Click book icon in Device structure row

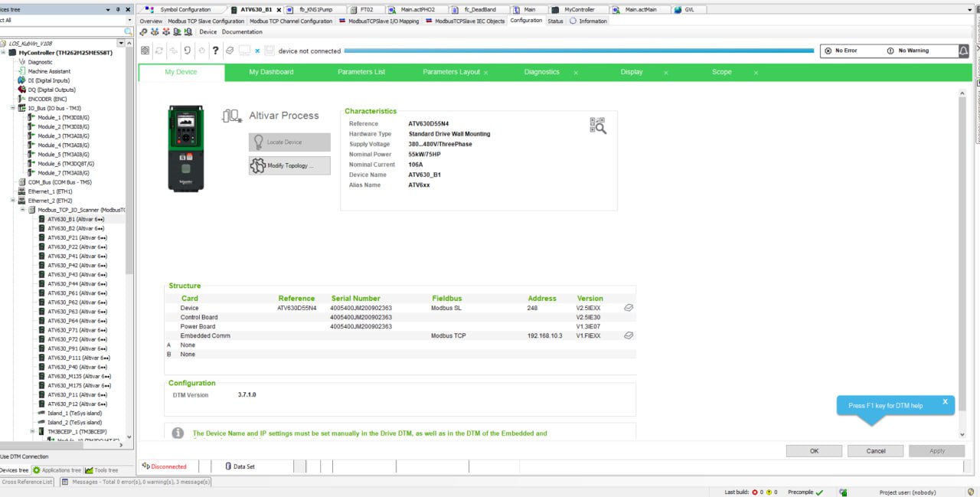pyautogui.click(x=629, y=308)
